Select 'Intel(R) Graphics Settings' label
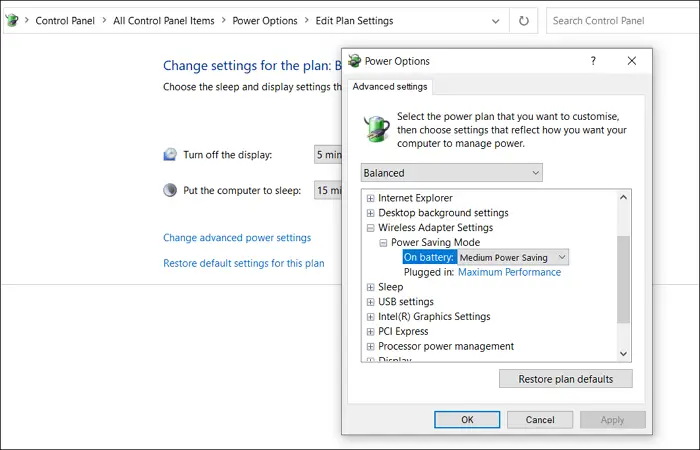The width and height of the screenshot is (700, 450). click(434, 317)
